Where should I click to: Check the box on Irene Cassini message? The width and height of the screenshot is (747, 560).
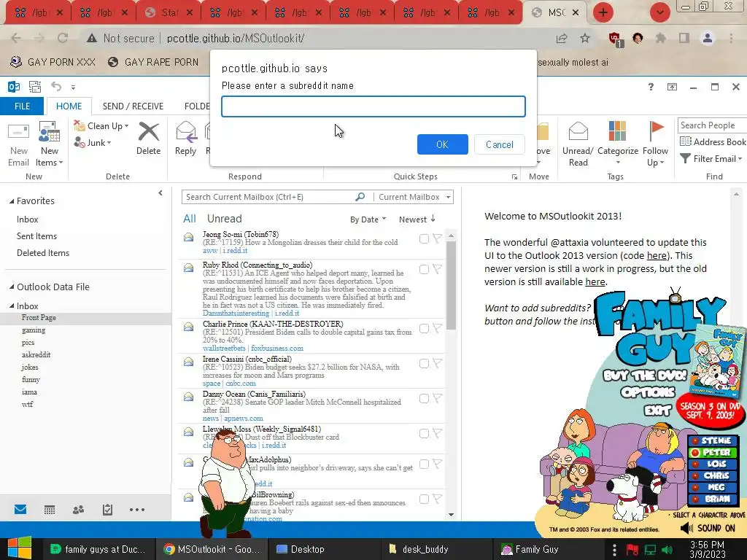click(424, 364)
